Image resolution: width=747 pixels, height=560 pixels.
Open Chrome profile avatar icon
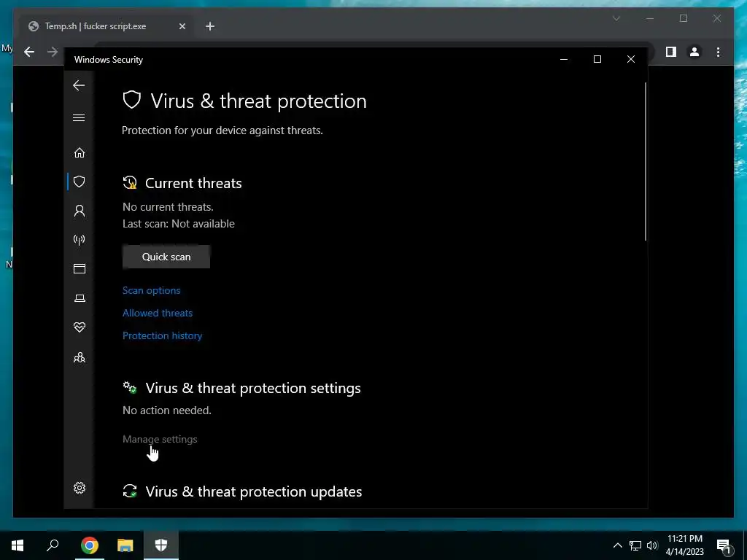(x=694, y=52)
